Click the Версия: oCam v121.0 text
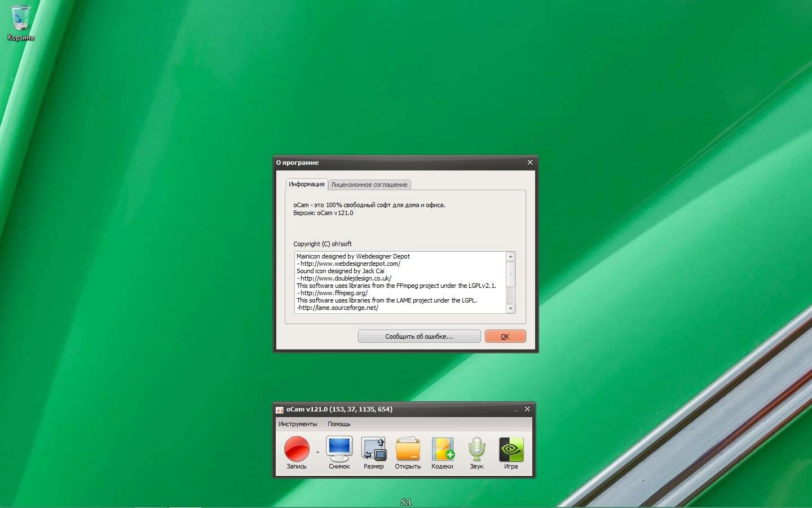This screenshot has height=508, width=812. point(323,213)
